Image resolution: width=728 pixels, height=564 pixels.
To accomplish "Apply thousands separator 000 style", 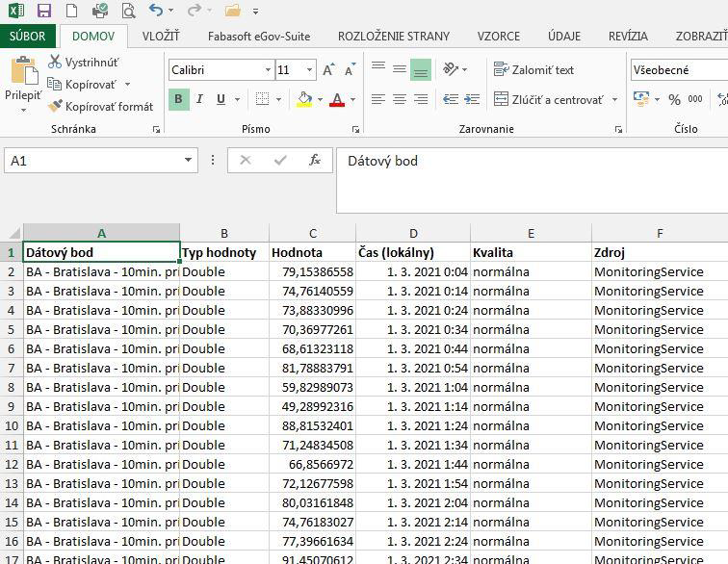I will coord(695,99).
